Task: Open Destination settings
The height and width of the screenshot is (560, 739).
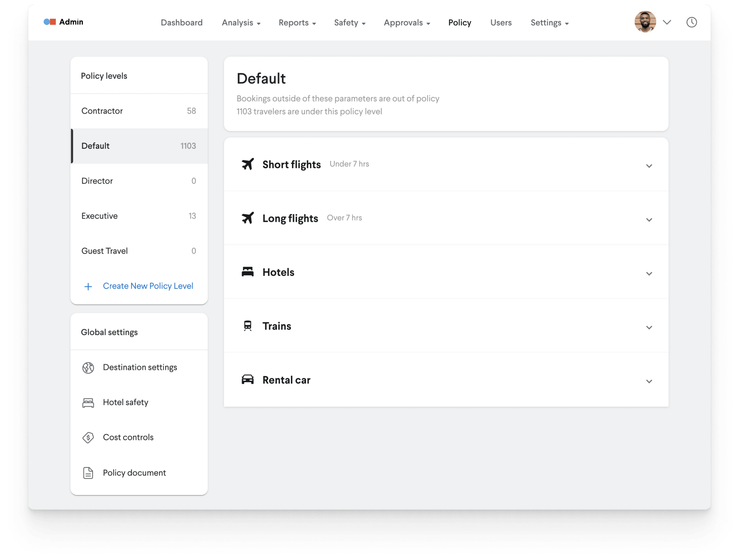Action: click(x=139, y=368)
